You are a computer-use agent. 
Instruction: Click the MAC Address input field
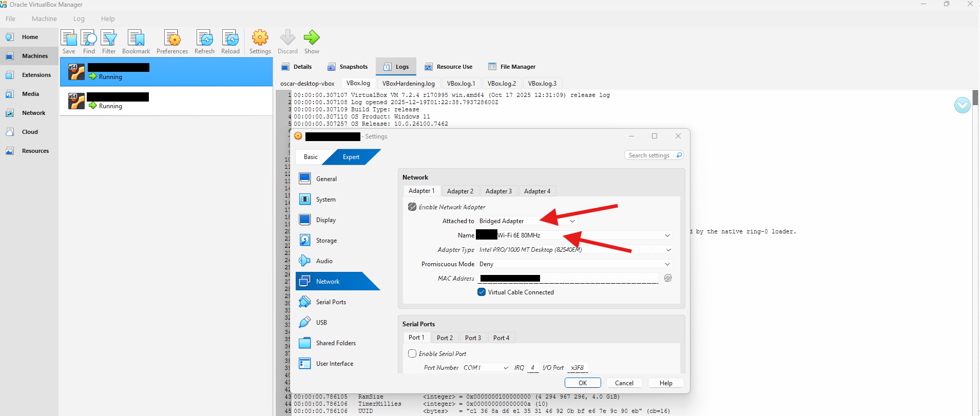point(568,278)
